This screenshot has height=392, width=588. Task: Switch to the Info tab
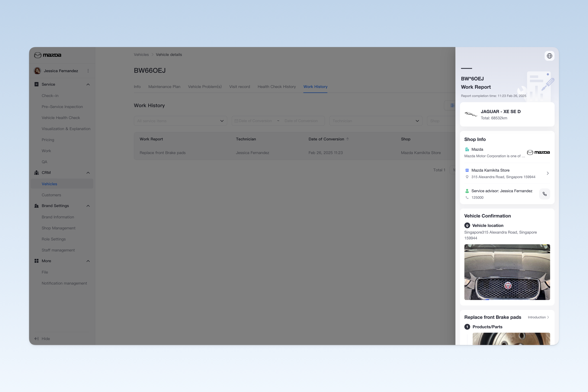(x=137, y=87)
